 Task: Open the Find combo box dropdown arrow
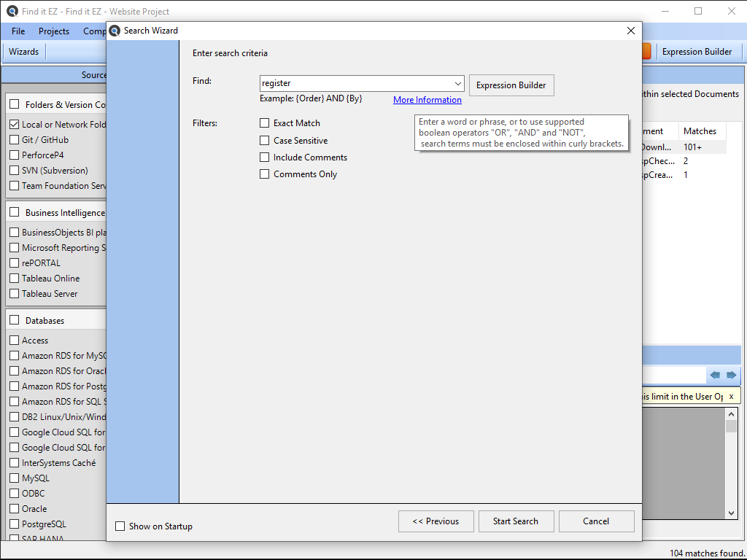(457, 84)
